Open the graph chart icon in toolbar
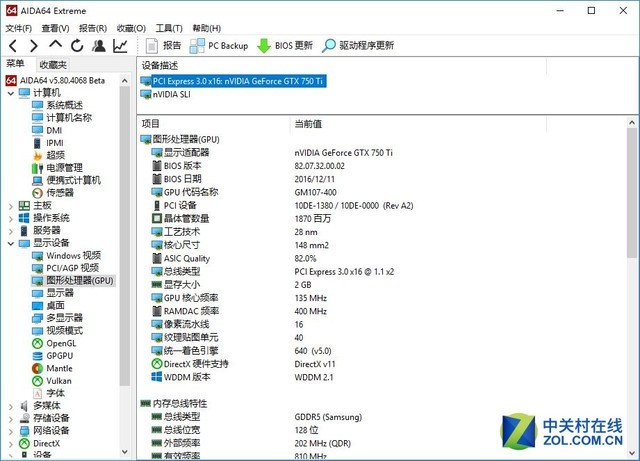This screenshot has width=640, height=461. (x=120, y=46)
